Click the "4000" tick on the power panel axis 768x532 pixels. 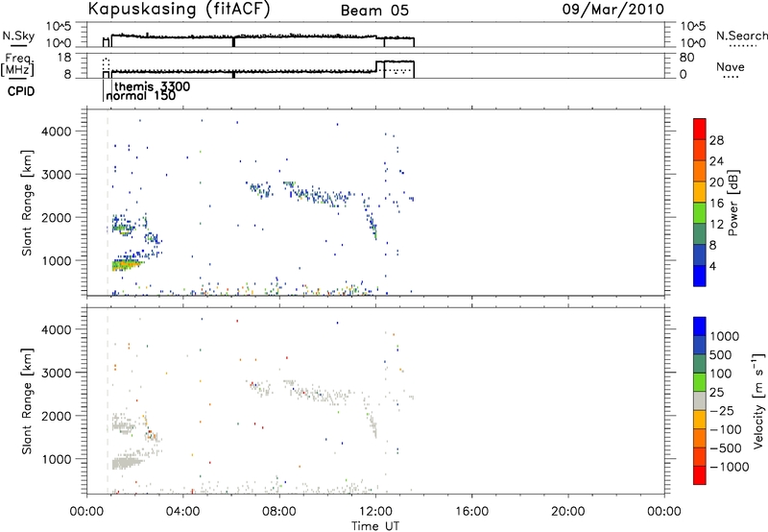coord(56,131)
